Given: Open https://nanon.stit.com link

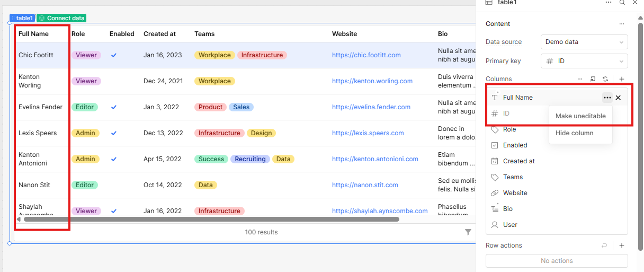Looking at the screenshot, I should [365, 185].
